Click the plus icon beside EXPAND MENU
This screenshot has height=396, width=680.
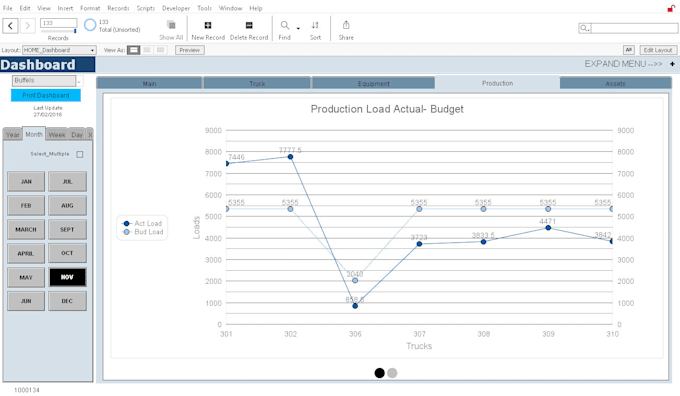pos(672,64)
